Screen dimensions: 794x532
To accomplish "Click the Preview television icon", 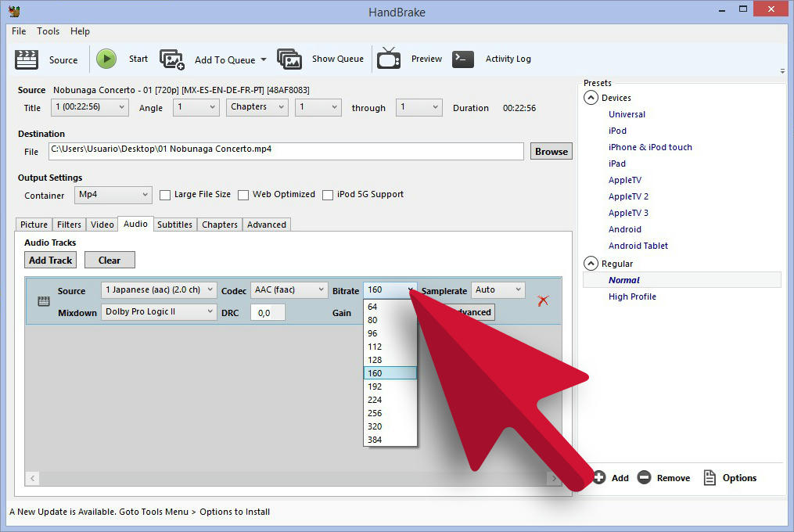I will point(389,59).
